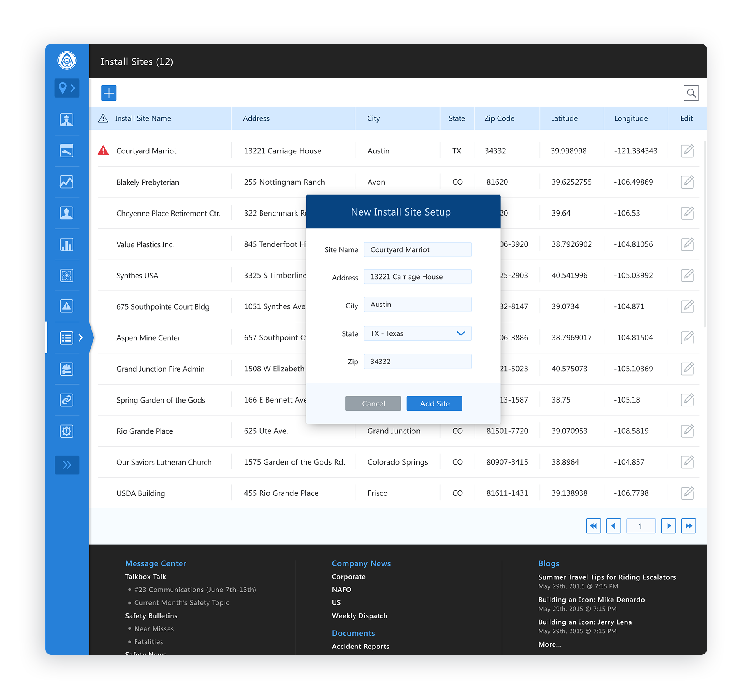Sort by Install Site Name column header
750x700 pixels.
pyautogui.click(x=143, y=118)
